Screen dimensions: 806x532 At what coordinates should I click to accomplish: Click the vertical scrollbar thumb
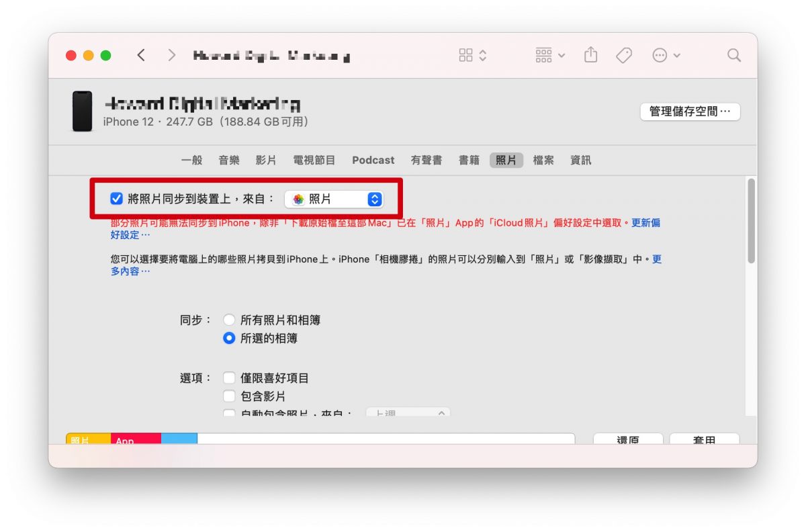point(751,220)
